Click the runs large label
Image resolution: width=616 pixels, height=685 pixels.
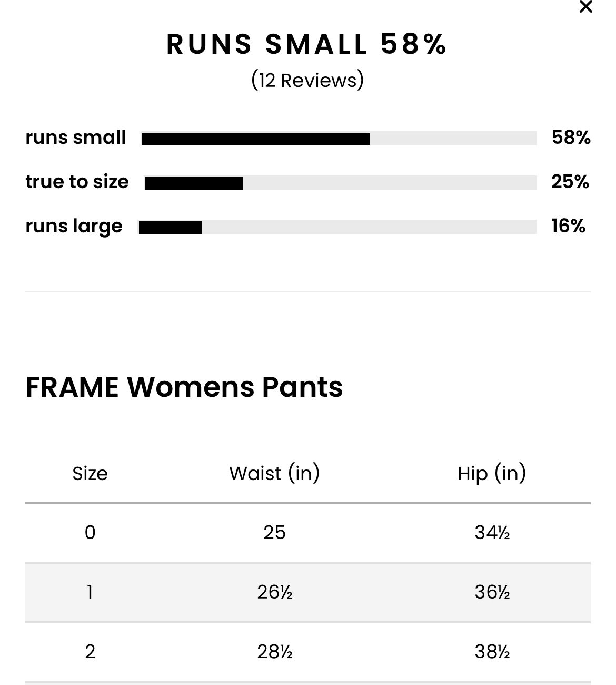point(74,227)
